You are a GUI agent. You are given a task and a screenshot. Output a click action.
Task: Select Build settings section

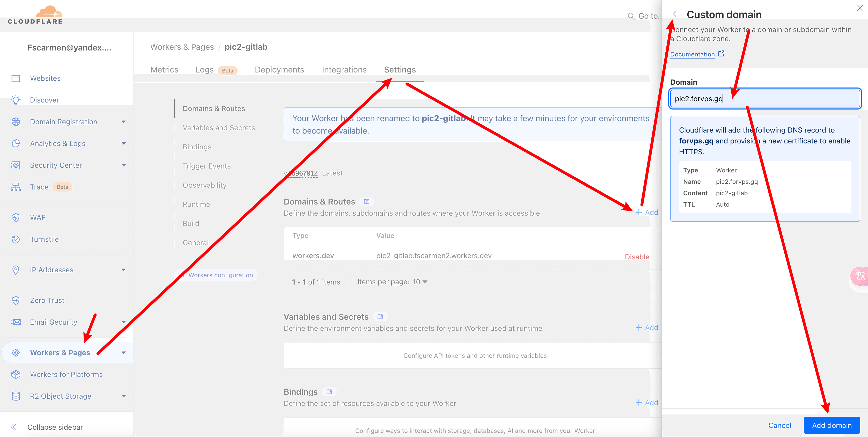[191, 224]
